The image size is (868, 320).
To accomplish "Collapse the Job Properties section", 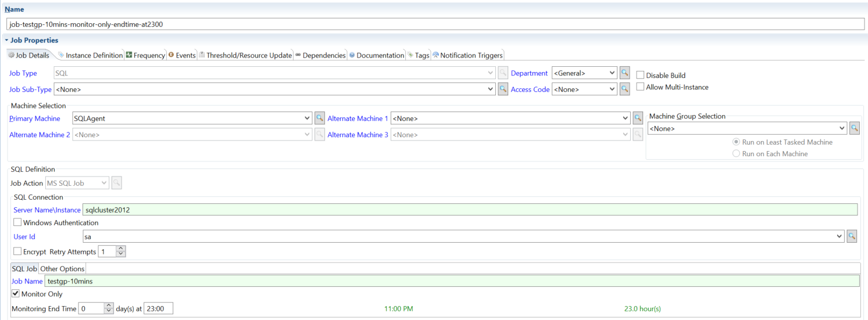I will click(x=6, y=40).
